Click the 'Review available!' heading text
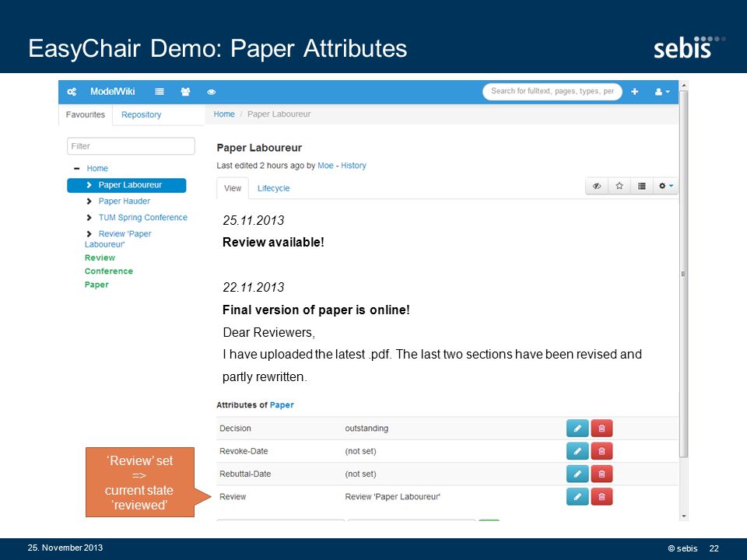The height and width of the screenshot is (560, 747). coord(273,243)
